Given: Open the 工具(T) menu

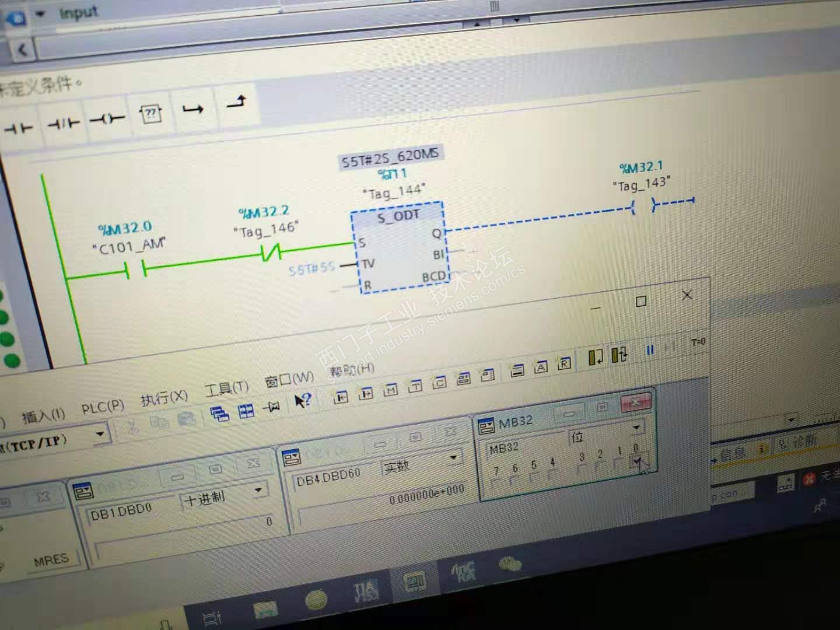Looking at the screenshot, I should tap(226, 388).
